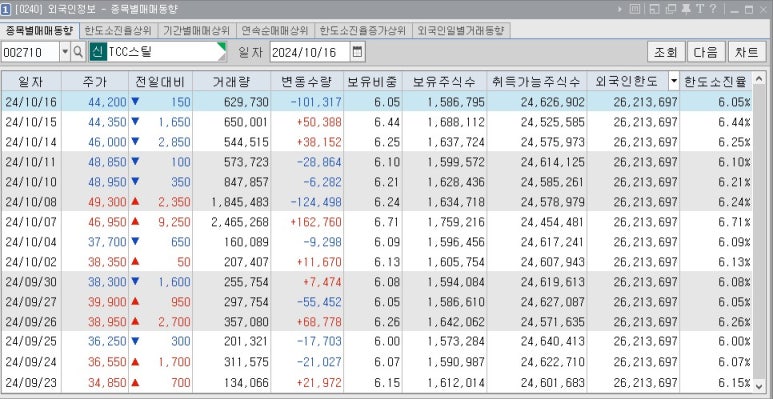
Task: Click the 일자 column header
Action: [31, 81]
